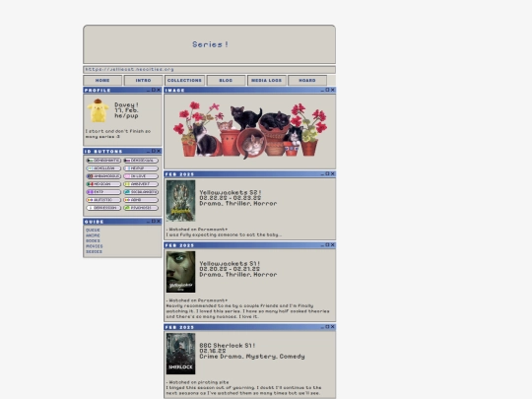
Task: Close the ID BUTTONS panel
Action: [159, 151]
